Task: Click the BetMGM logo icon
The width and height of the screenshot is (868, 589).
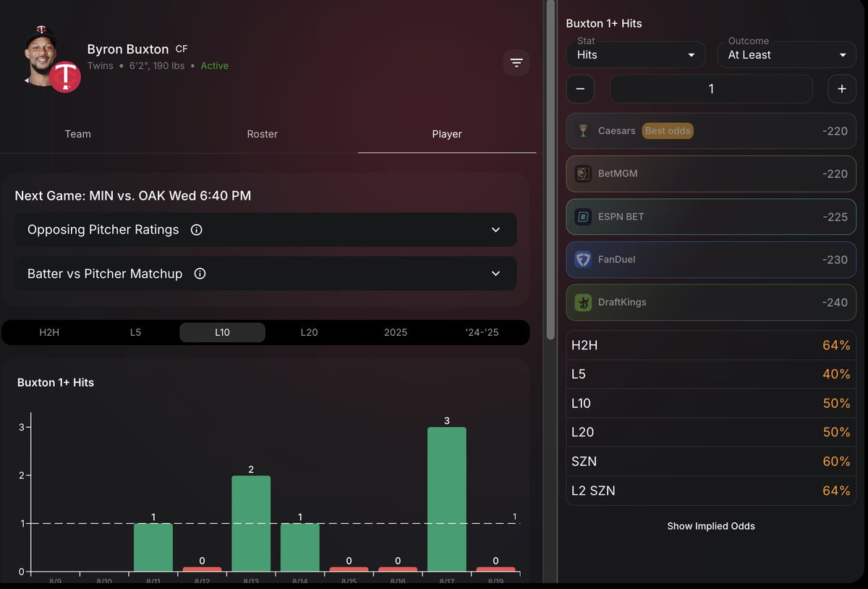Action: pyautogui.click(x=583, y=174)
